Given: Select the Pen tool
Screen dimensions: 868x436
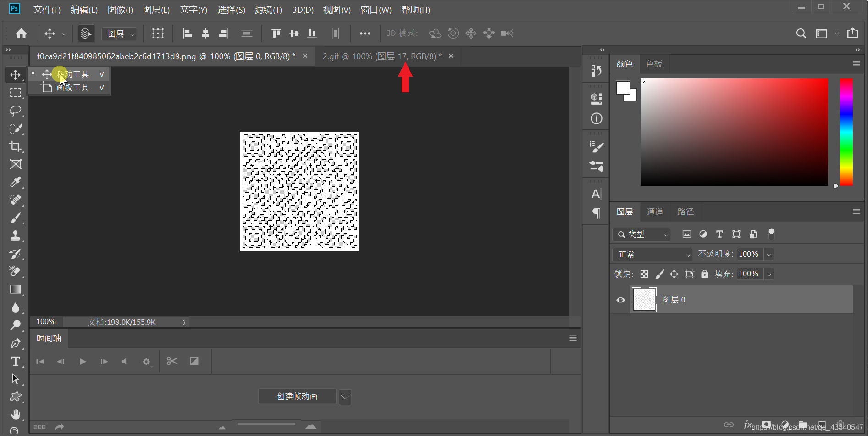Looking at the screenshot, I should (x=16, y=343).
